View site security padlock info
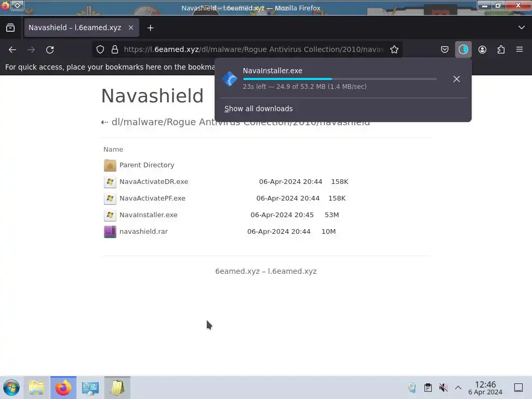 click(x=115, y=49)
